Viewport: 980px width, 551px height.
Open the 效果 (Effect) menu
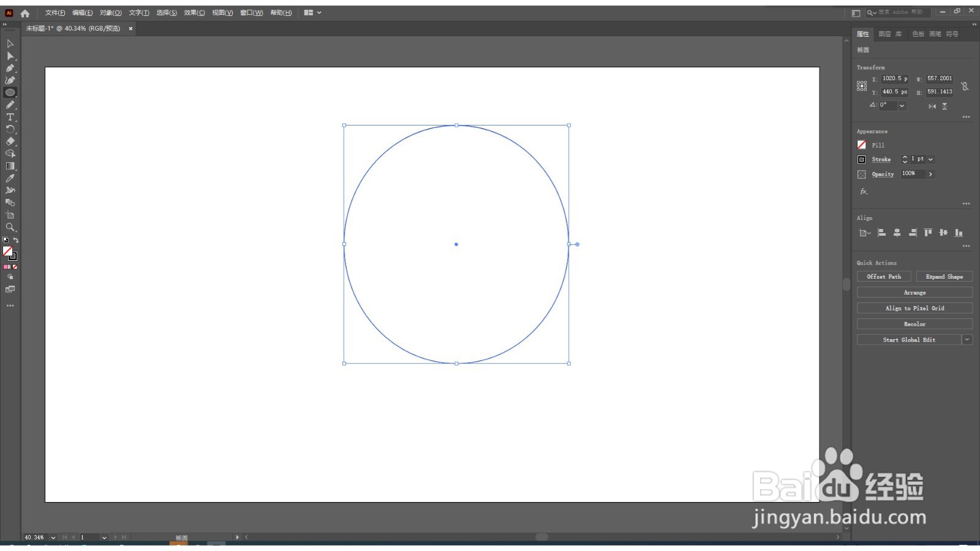pyautogui.click(x=194, y=13)
